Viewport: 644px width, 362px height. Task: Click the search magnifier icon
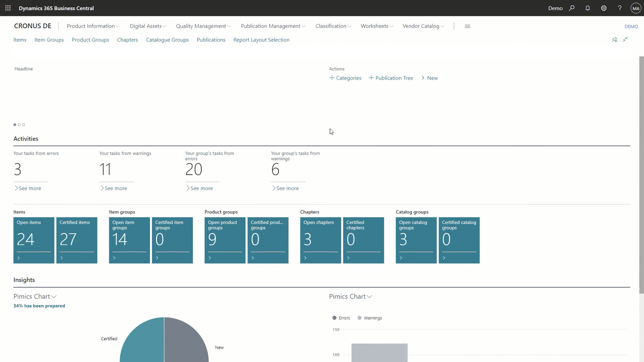pos(572,8)
